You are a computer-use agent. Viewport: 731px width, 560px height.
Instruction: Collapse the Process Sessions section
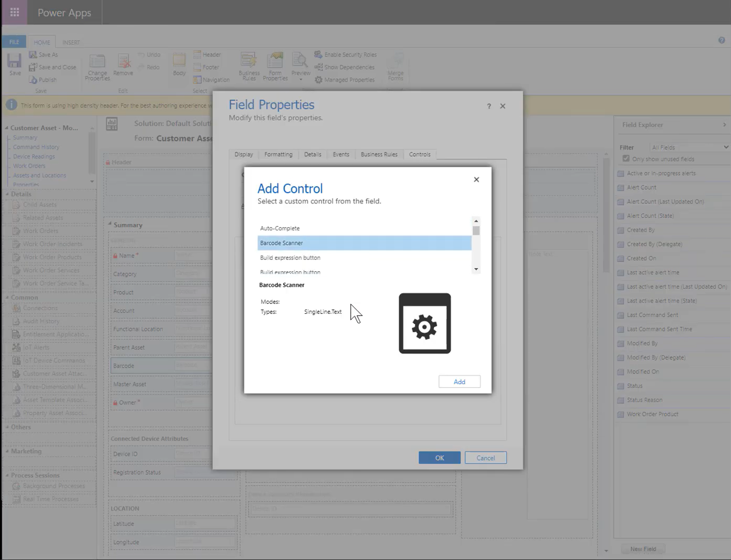tap(6, 475)
